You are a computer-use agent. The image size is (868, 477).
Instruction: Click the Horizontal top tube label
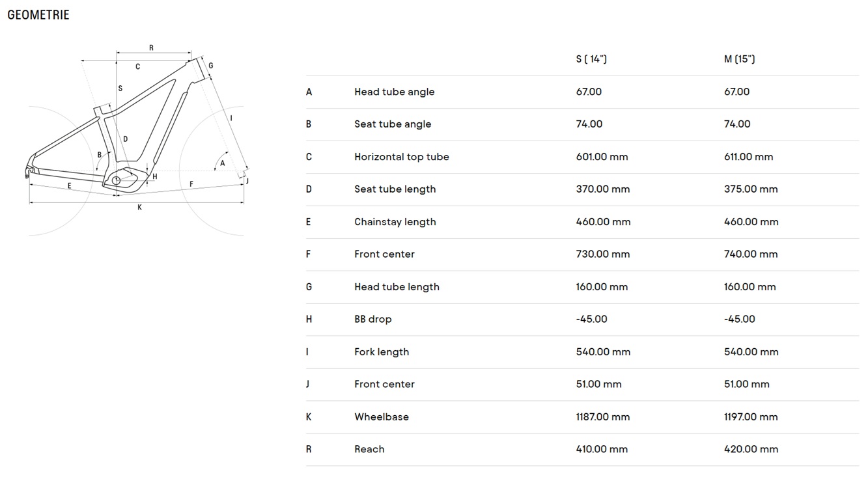[x=402, y=157]
